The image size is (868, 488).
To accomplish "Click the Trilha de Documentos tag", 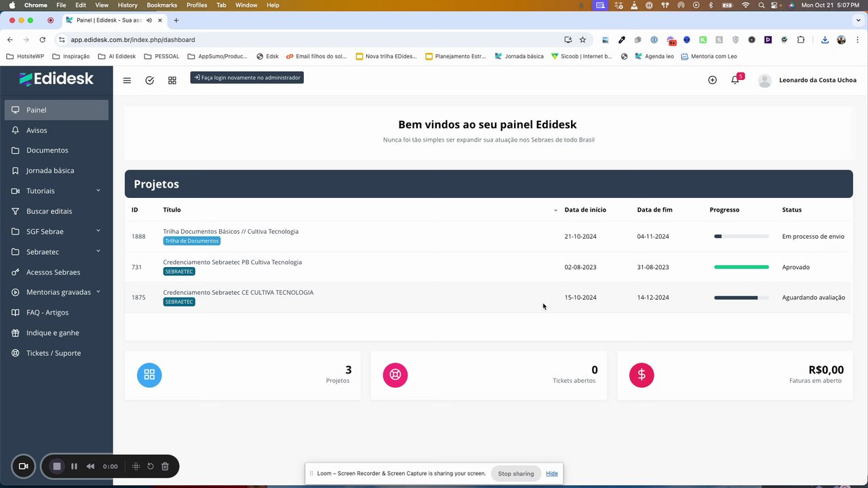I will click(192, 241).
